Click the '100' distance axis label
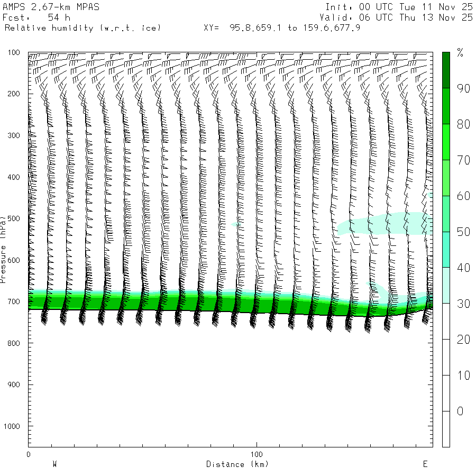 tap(257, 454)
